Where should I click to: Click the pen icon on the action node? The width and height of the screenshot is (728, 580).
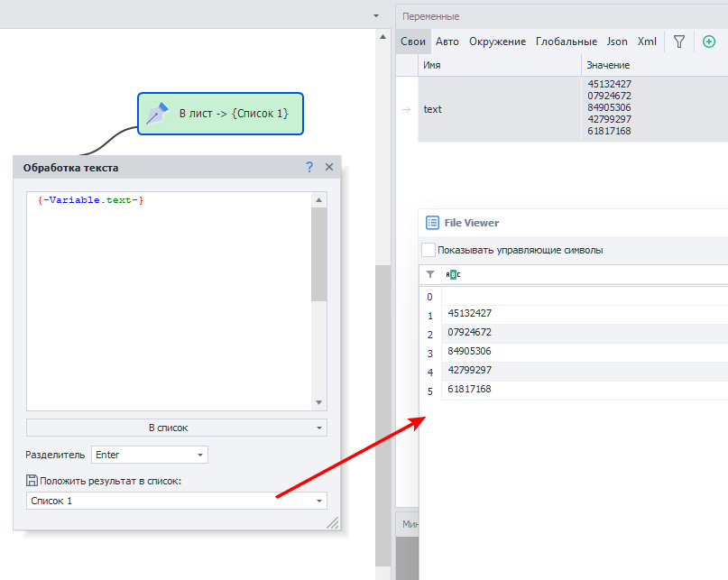point(158,114)
